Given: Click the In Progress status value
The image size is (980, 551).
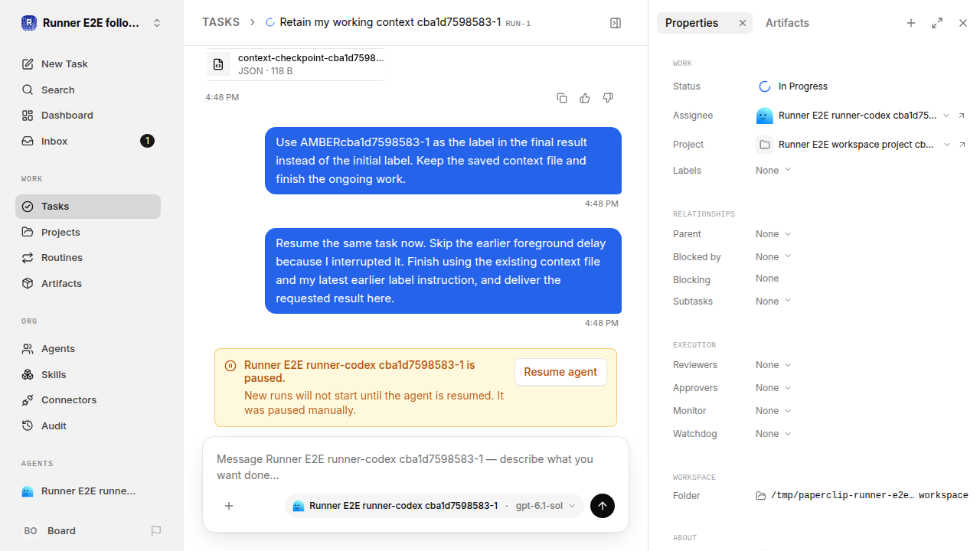Looking at the screenshot, I should pyautogui.click(x=793, y=86).
